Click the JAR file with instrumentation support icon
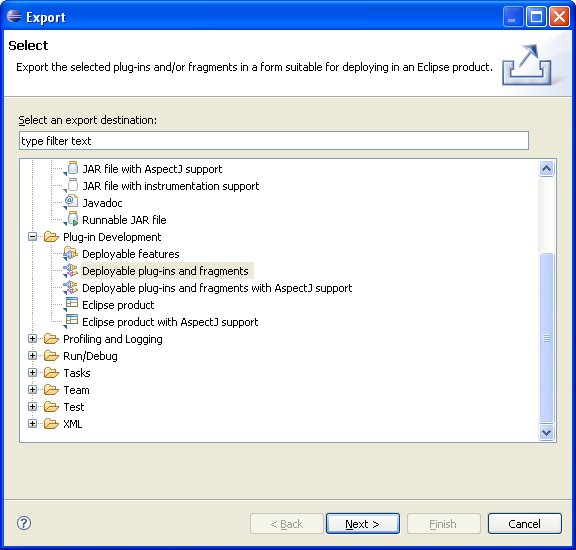Viewport: 576px width, 550px height. coord(72,185)
